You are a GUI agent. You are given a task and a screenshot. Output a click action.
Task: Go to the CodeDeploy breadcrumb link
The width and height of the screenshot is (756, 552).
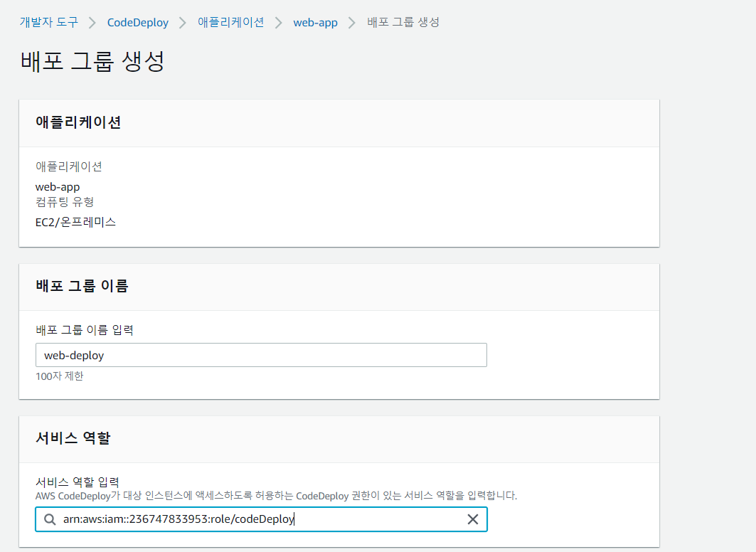138,23
